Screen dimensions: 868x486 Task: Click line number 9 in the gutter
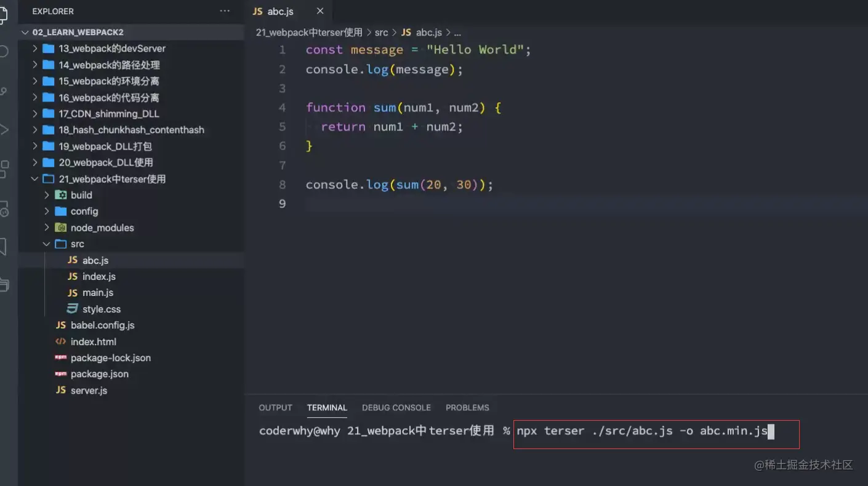[282, 204]
